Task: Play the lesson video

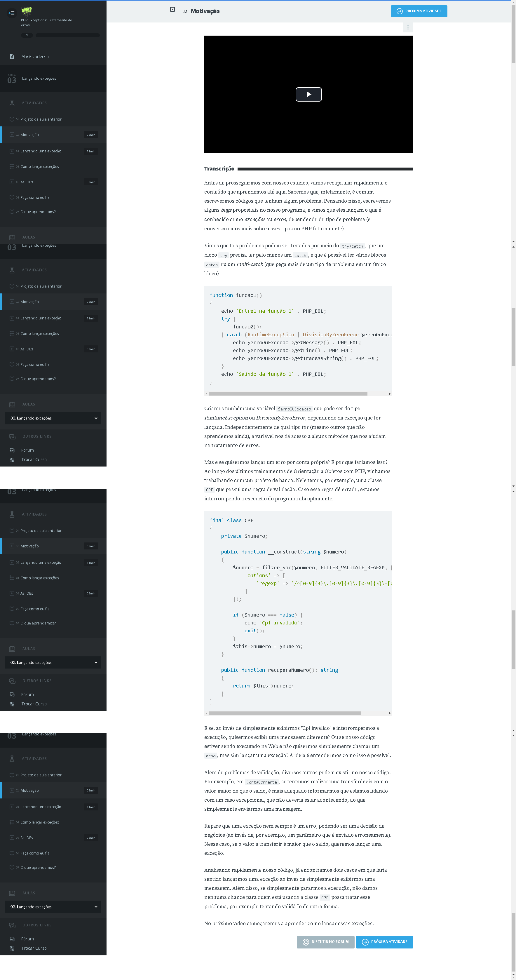Action: (308, 94)
